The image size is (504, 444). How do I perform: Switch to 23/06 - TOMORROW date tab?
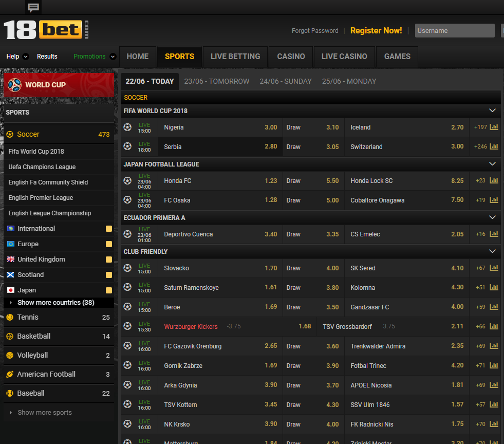[x=217, y=81]
